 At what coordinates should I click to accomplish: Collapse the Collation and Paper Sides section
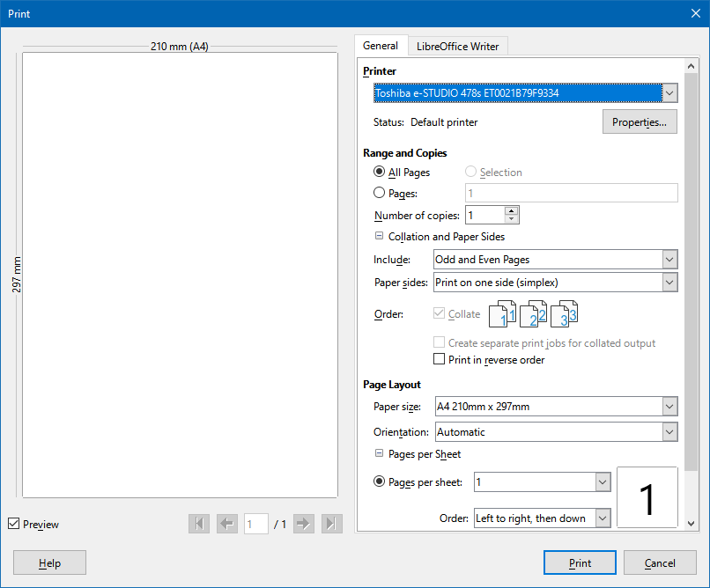[380, 236]
